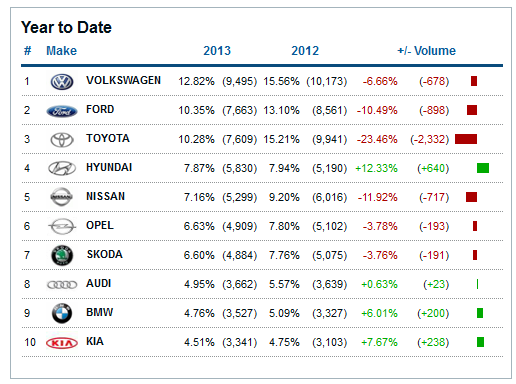This screenshot has width=516, height=384.
Task: Click the Ford oval logo
Action: click(62, 111)
